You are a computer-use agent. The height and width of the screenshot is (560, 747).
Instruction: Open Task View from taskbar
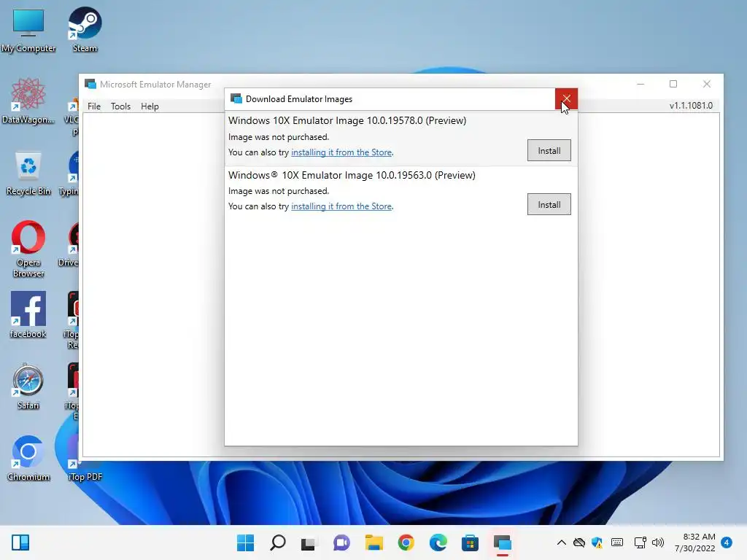coord(309,542)
